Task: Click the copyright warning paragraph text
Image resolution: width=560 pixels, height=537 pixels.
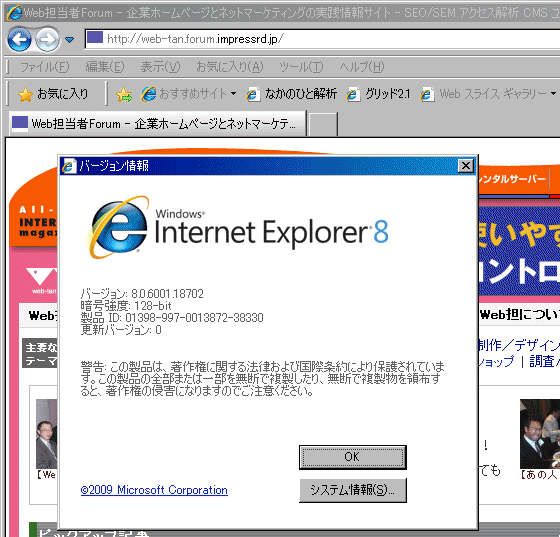Action: click(262, 378)
